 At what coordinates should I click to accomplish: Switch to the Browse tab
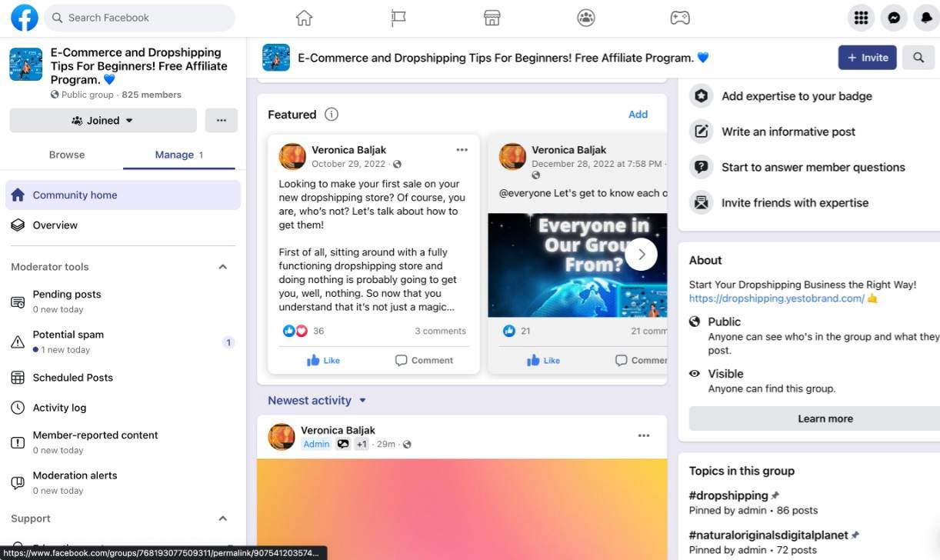(67, 155)
